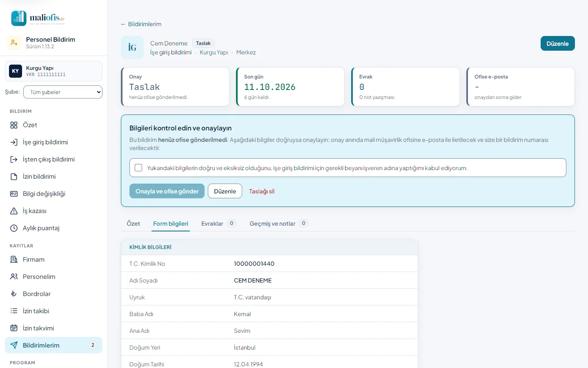Image resolution: width=588 pixels, height=368 pixels.
Task: Click the Baba Adı value Kemal
Action: (x=243, y=314)
